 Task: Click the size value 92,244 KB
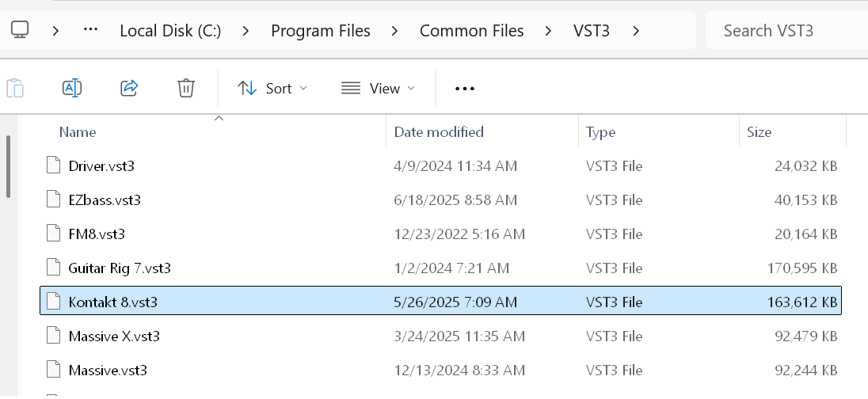pyautogui.click(x=805, y=370)
